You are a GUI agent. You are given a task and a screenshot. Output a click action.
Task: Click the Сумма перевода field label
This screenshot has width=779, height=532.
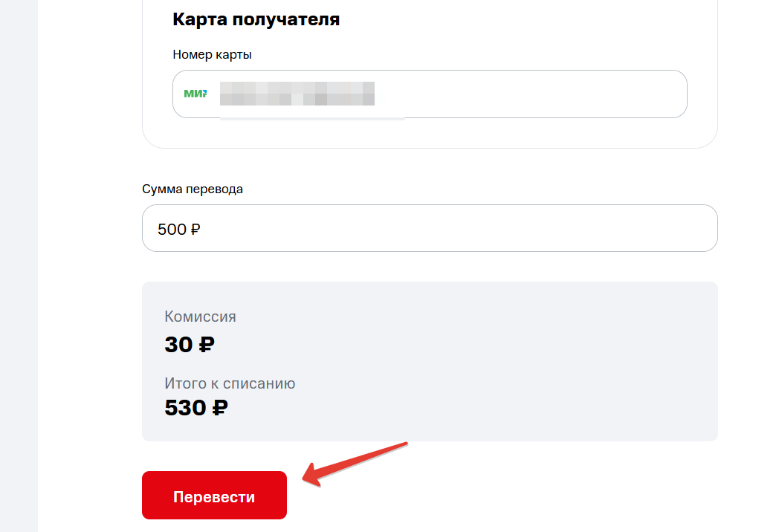pyautogui.click(x=193, y=189)
